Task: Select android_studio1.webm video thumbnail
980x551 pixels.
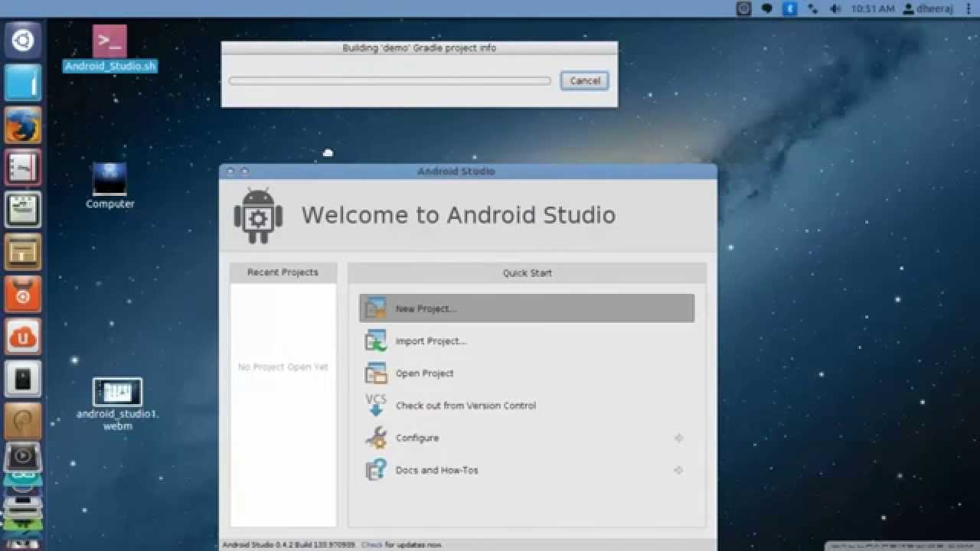Action: (x=117, y=392)
